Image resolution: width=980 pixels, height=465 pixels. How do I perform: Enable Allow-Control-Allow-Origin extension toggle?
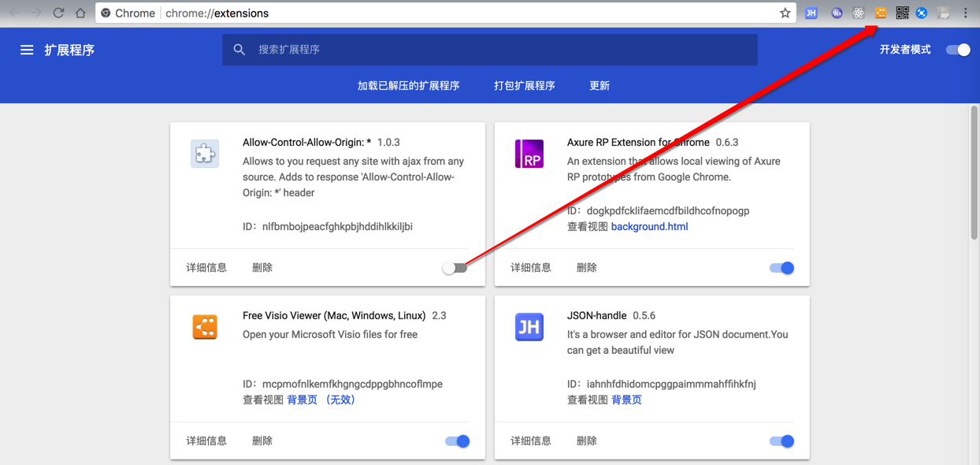pyautogui.click(x=455, y=268)
